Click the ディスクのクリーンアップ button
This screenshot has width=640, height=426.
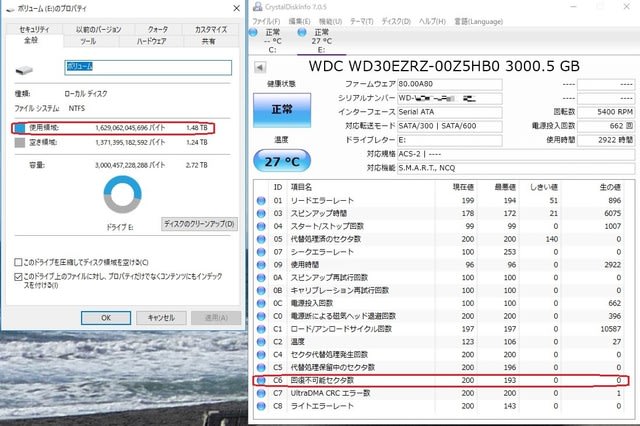199,224
